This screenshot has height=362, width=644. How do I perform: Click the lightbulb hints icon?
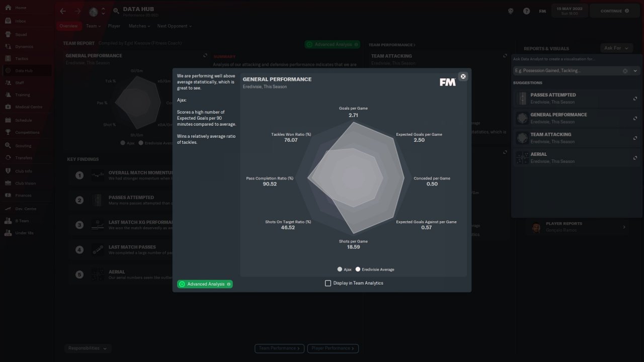click(x=511, y=11)
